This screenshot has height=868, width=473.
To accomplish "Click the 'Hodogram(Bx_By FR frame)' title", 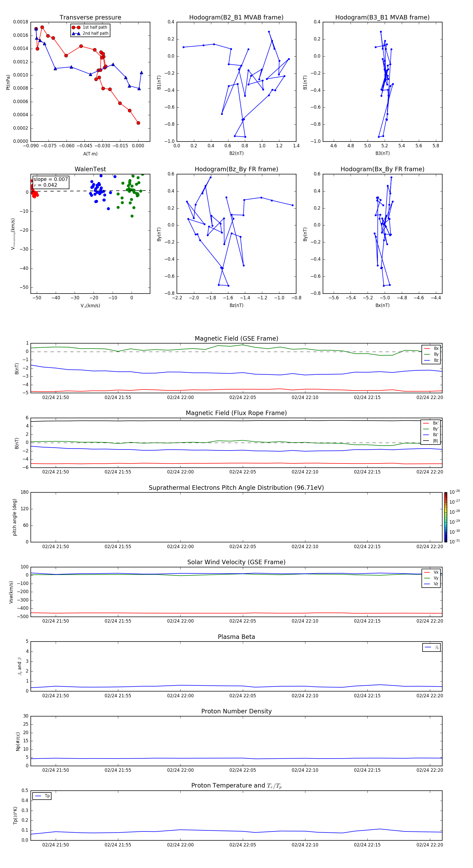I will pyautogui.click(x=382, y=169).
